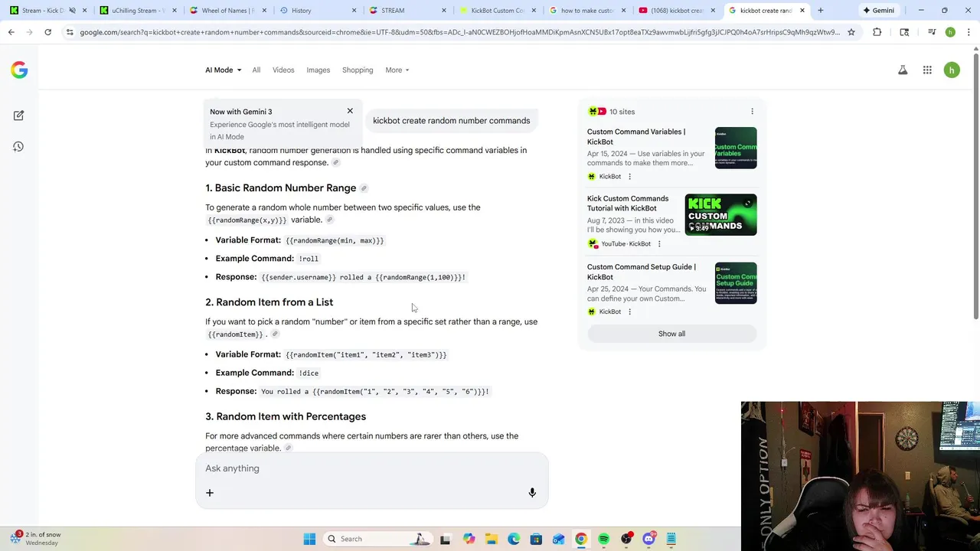Click the Windows taskbar Search box
Screen dimensions: 980x551
pyautogui.click(x=377, y=539)
